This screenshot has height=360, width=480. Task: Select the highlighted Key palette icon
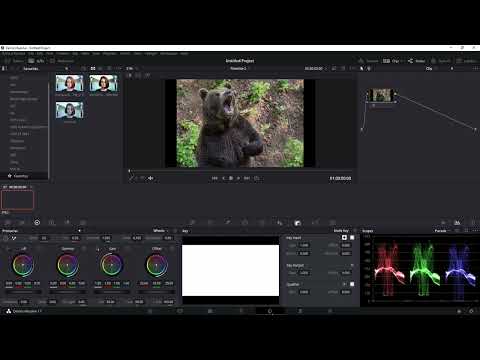[x=298, y=223]
